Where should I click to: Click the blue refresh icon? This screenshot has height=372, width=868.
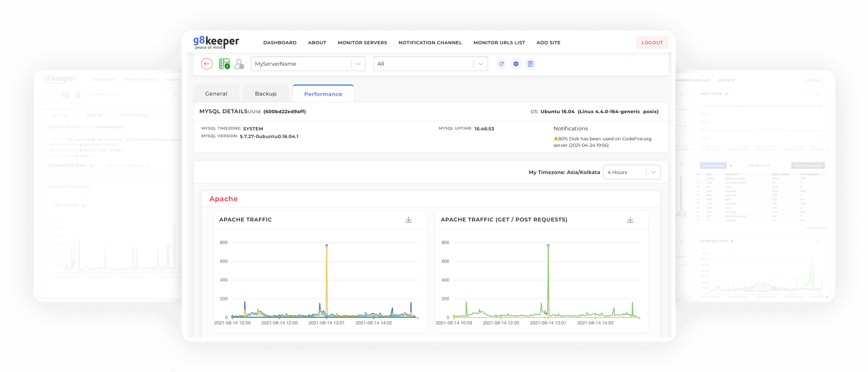tap(501, 64)
